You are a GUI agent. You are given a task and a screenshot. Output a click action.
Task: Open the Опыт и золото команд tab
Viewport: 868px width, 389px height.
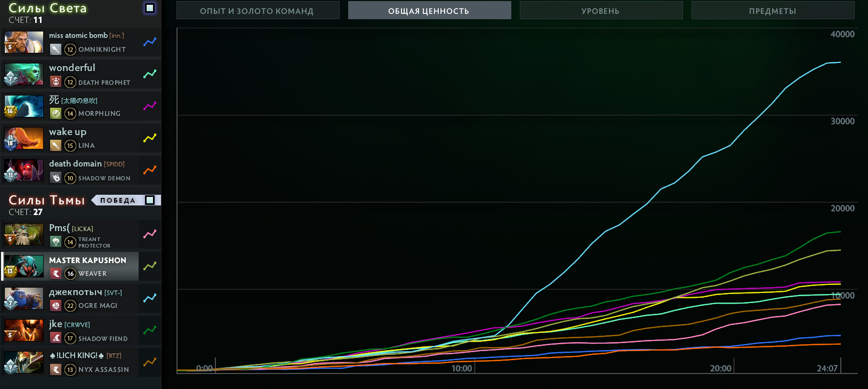click(258, 11)
